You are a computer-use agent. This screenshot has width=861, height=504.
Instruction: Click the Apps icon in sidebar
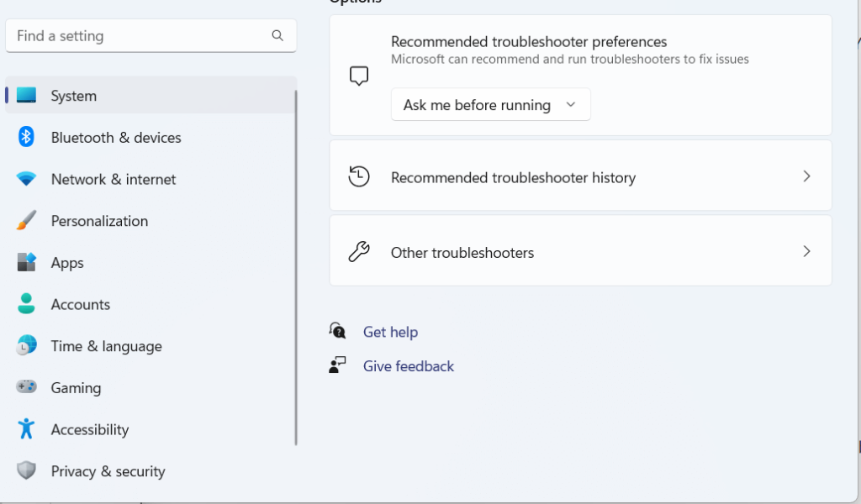pos(26,261)
